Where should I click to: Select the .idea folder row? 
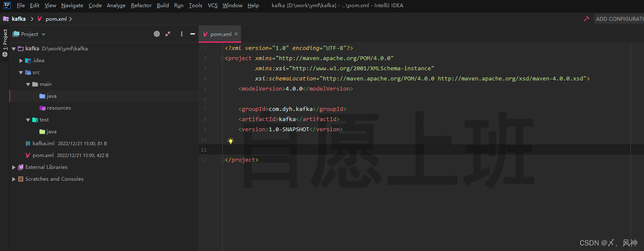[104, 61]
